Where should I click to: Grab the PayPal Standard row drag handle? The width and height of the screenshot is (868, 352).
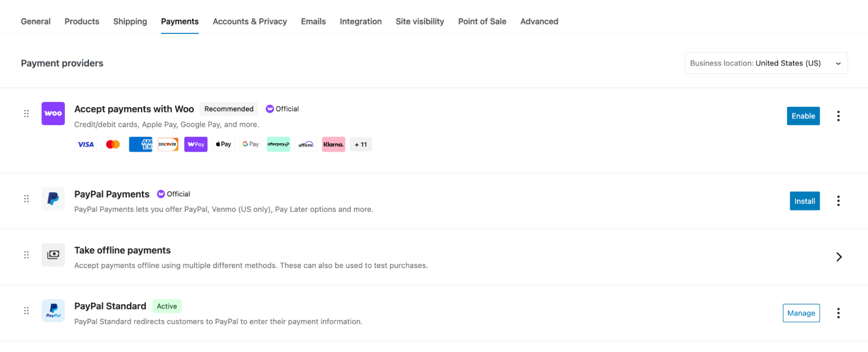click(x=26, y=311)
